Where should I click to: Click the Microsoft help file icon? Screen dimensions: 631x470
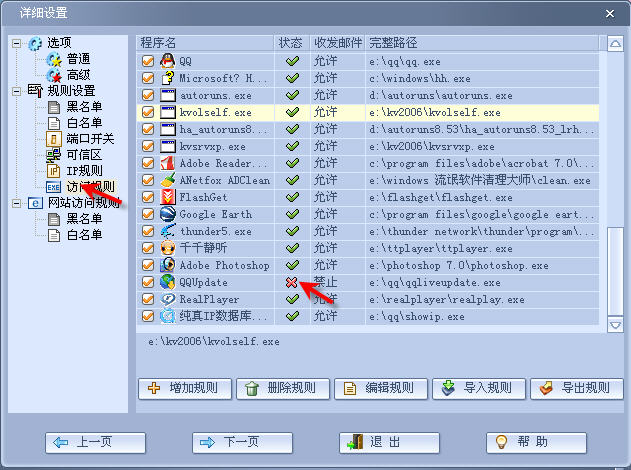pyautogui.click(x=167, y=78)
